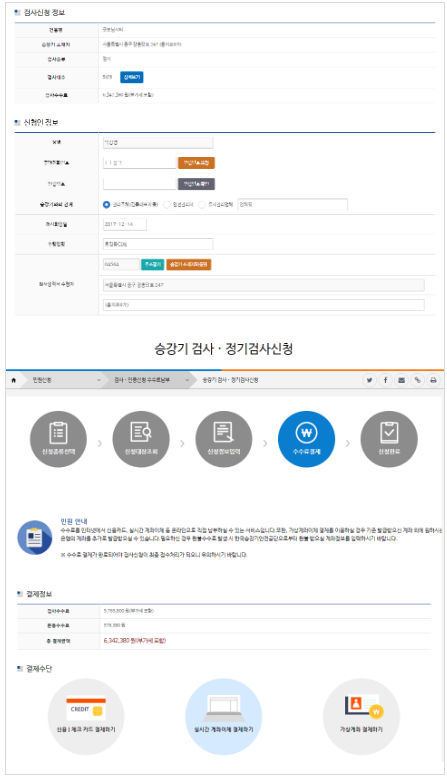This screenshot has width=447, height=779.
Task: Select the 신청대상조회 step circle
Action: click(141, 439)
